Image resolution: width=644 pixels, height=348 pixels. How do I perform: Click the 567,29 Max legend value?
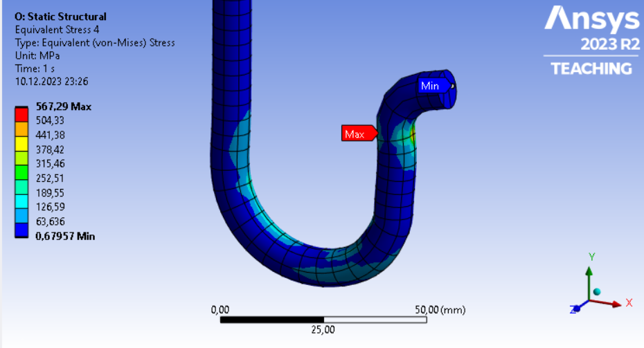pos(64,107)
